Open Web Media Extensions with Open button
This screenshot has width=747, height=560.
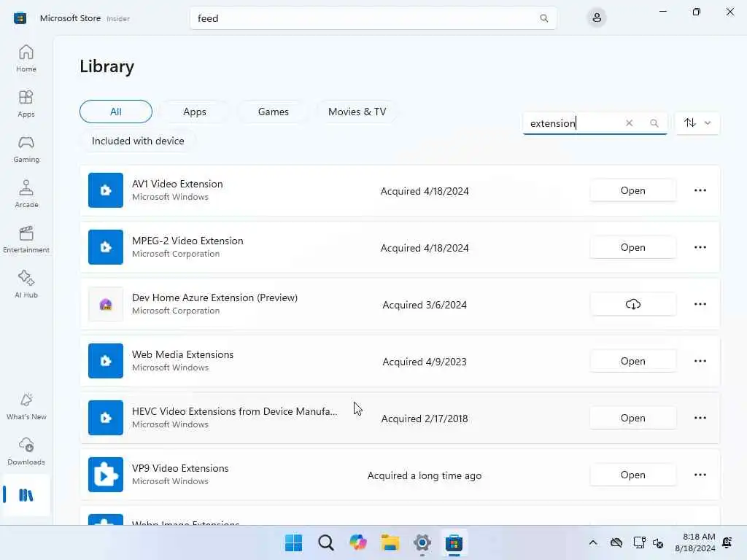coord(632,361)
